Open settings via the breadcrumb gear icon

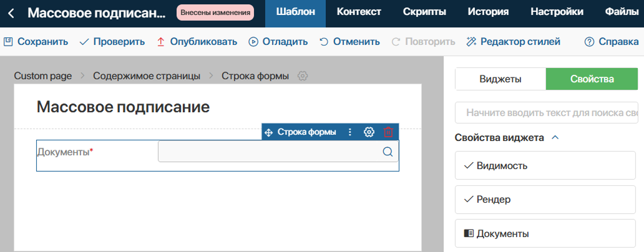pyautogui.click(x=303, y=76)
